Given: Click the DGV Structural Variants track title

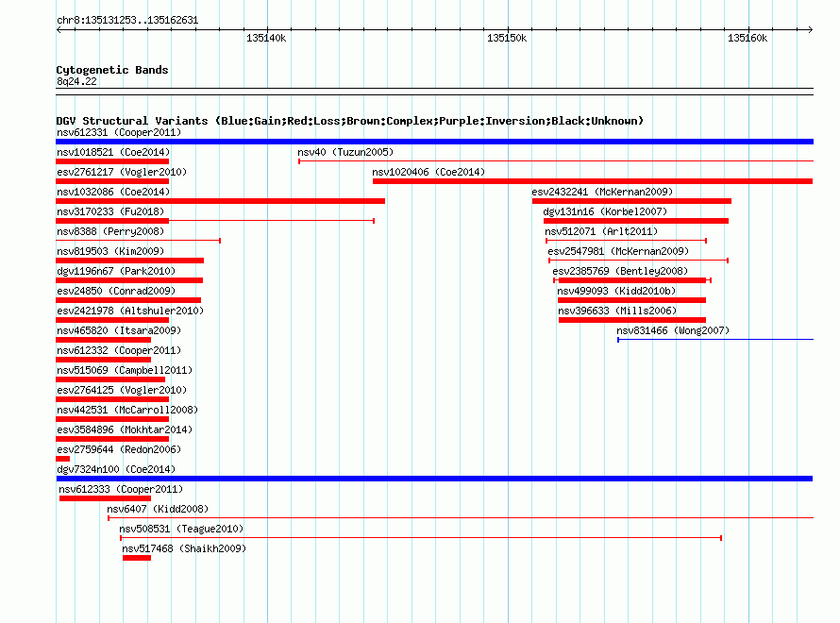Looking at the screenshot, I should click(x=349, y=121).
